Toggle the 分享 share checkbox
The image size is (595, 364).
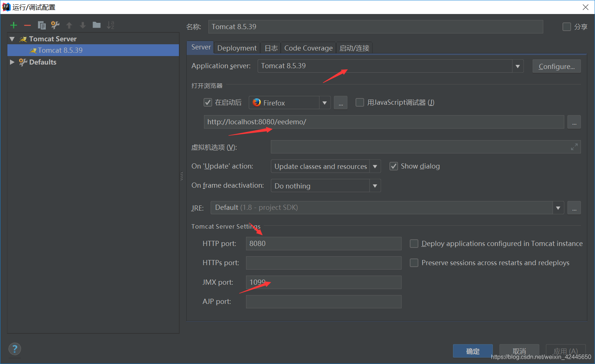click(567, 27)
